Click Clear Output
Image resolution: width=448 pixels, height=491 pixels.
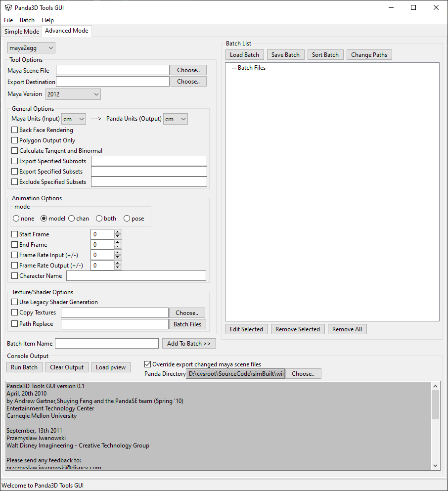[x=67, y=367]
